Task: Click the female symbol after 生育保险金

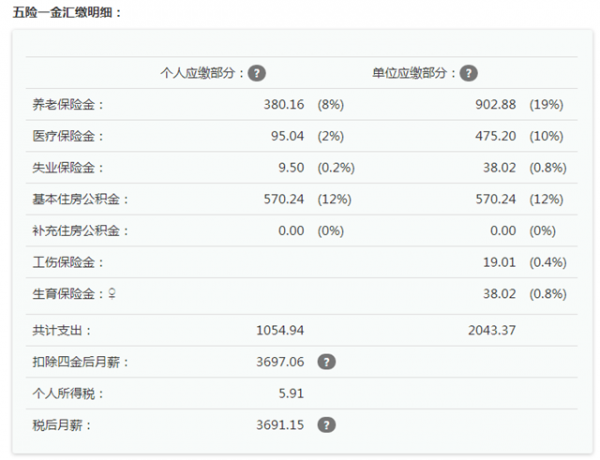Action: pyautogui.click(x=112, y=294)
